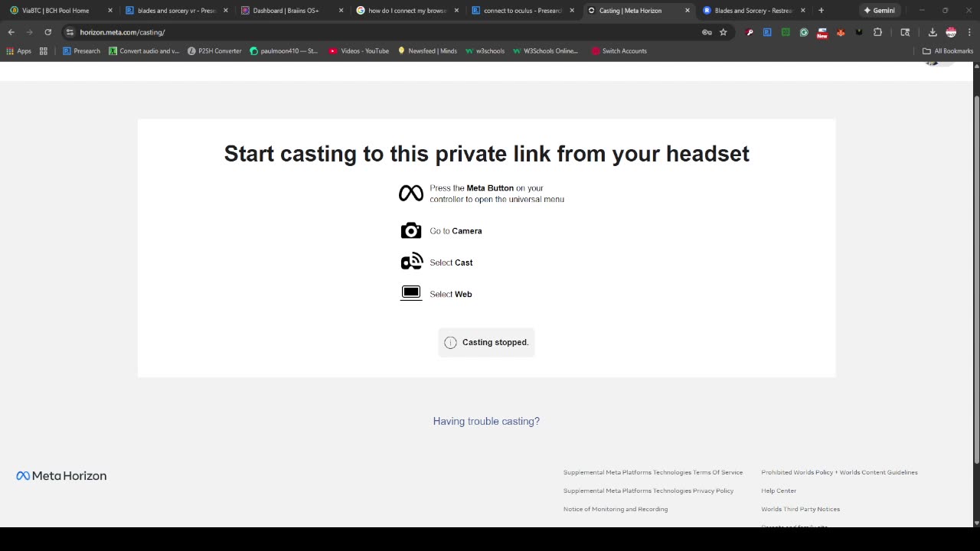The width and height of the screenshot is (980, 551).
Task: Switch to the ViaBTC BCH Pool Home tab
Action: (55, 11)
